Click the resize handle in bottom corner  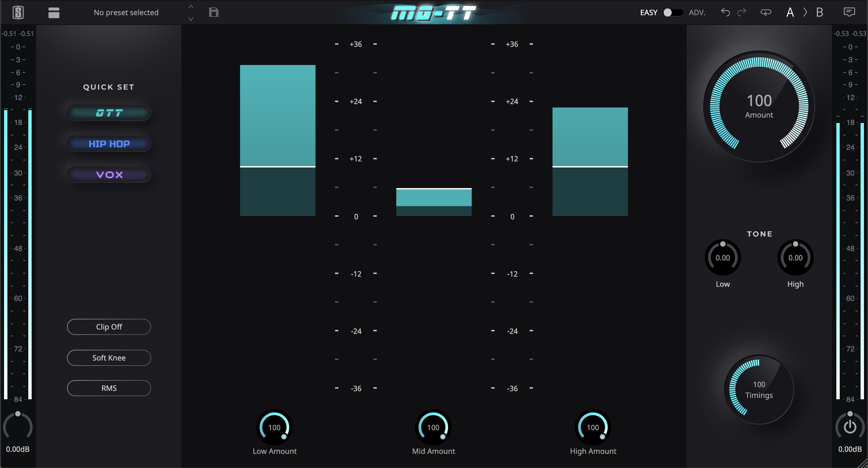tap(863, 463)
